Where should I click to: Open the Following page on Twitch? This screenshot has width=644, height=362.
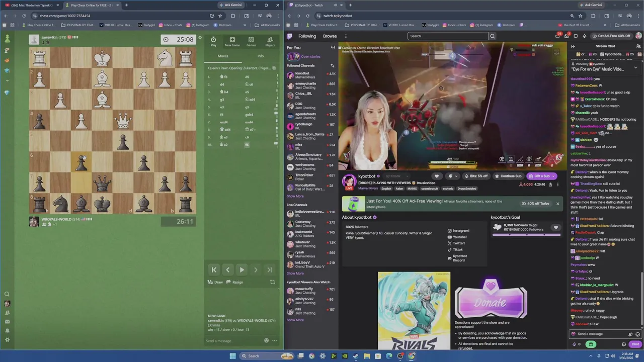[x=307, y=36]
